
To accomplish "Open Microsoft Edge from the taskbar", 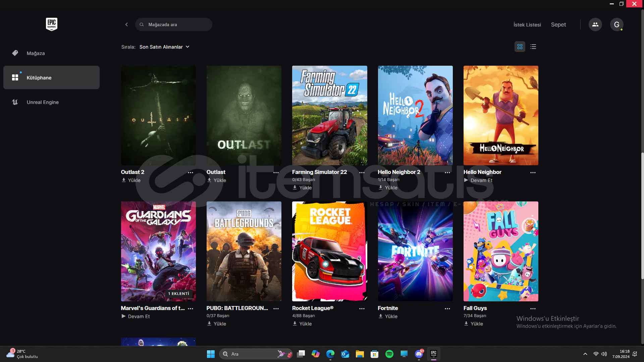I will 330,354.
